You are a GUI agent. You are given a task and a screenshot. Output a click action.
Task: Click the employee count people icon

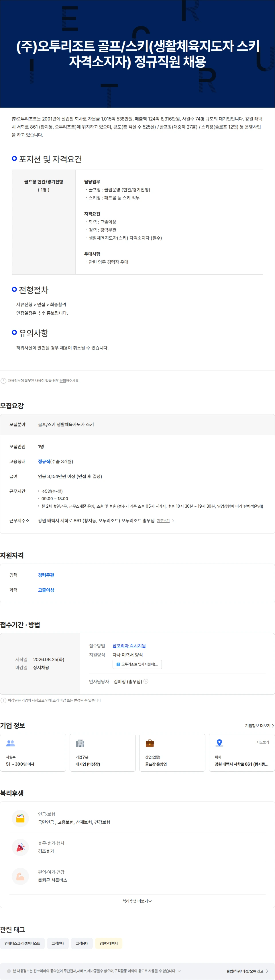click(11, 743)
